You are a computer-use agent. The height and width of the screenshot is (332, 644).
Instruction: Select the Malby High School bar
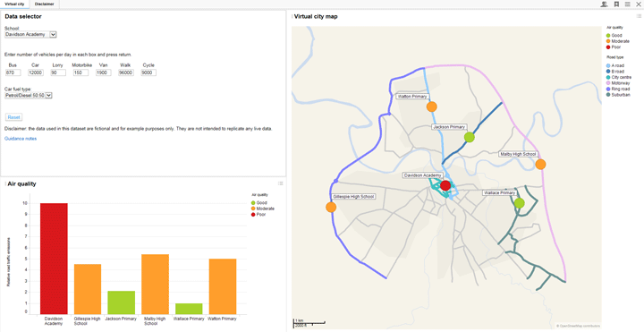155,285
